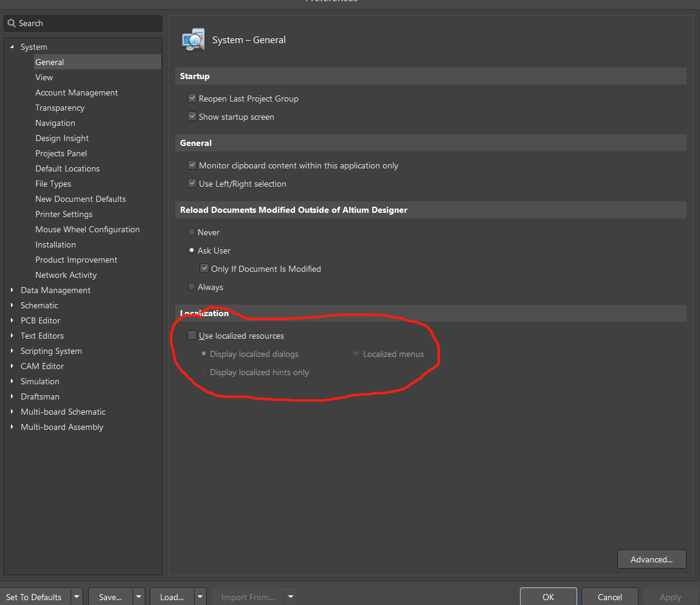
Task: Open Mouse Wheel Configuration page
Action: (88, 229)
